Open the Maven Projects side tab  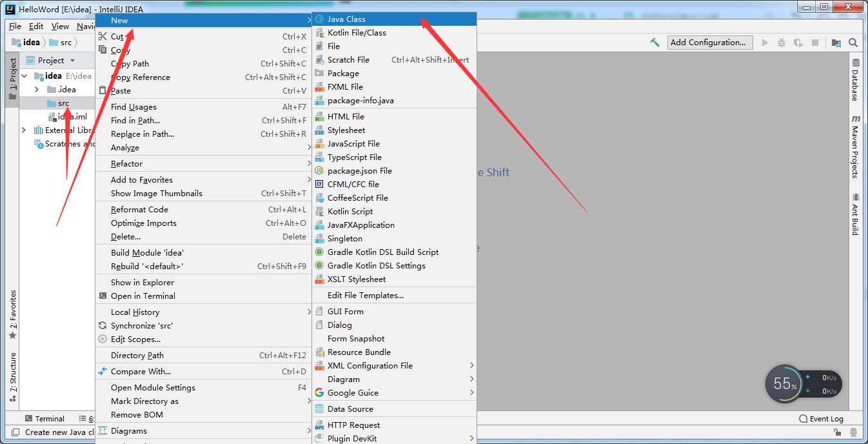(856, 146)
